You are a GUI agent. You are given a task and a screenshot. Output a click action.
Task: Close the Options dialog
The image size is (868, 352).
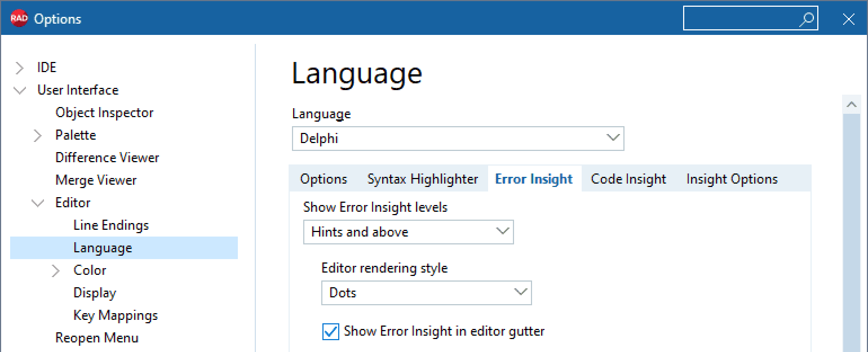pos(848,19)
